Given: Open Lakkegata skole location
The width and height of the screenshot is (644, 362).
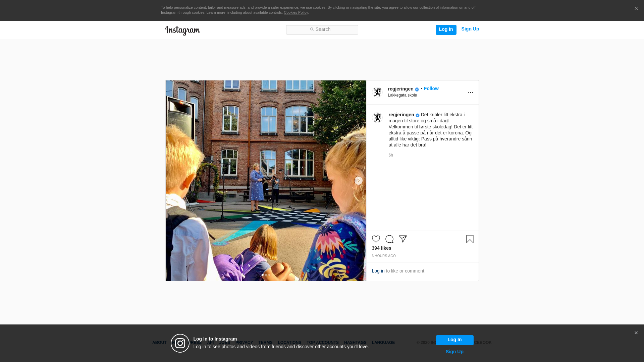Looking at the screenshot, I should 402,95.
